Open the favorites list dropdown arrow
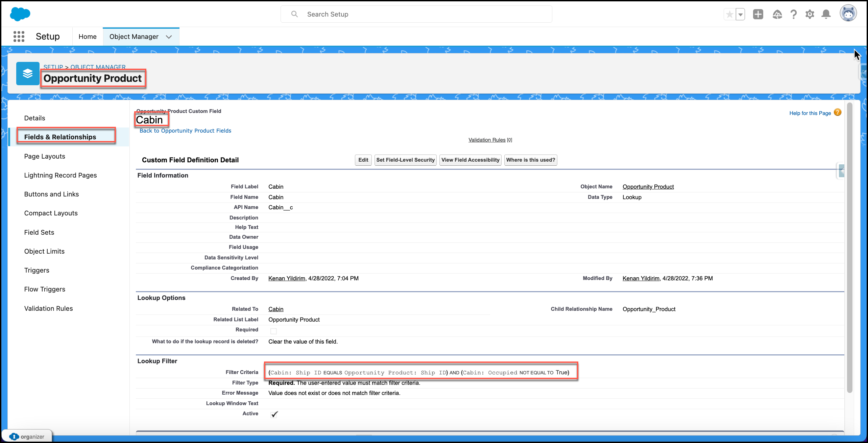The height and width of the screenshot is (443, 868). tap(740, 15)
